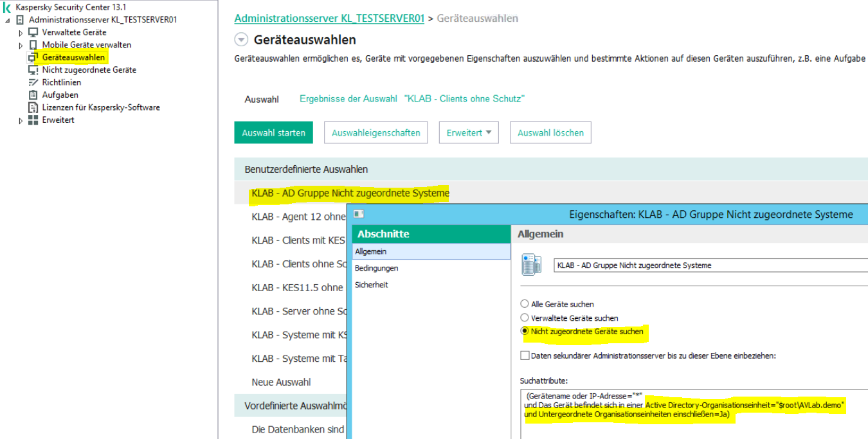The width and height of the screenshot is (868, 439).
Task: Select Neue Auswahl list entry
Action: (281, 382)
